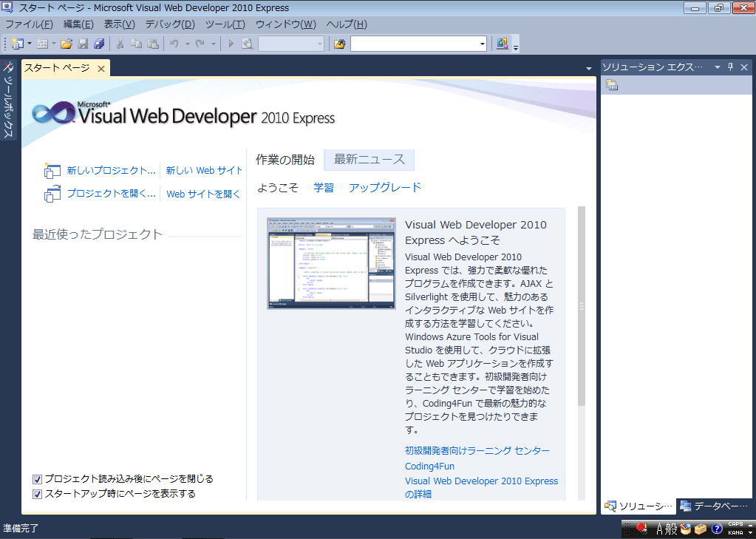Select the 作業の開始 tab
756x539 pixels.
click(x=285, y=160)
